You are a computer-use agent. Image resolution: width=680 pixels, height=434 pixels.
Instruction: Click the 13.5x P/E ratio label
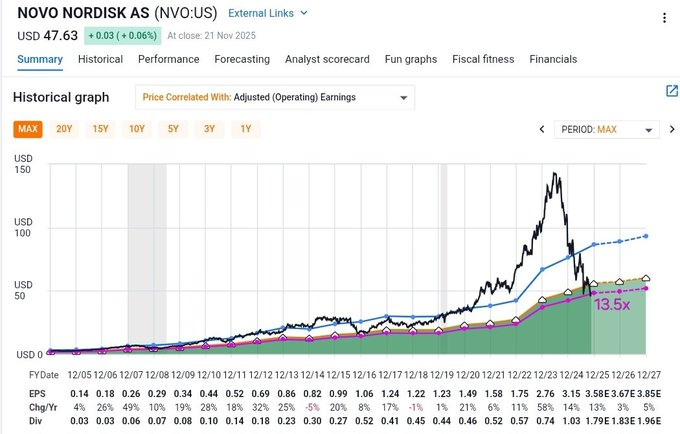click(x=611, y=304)
